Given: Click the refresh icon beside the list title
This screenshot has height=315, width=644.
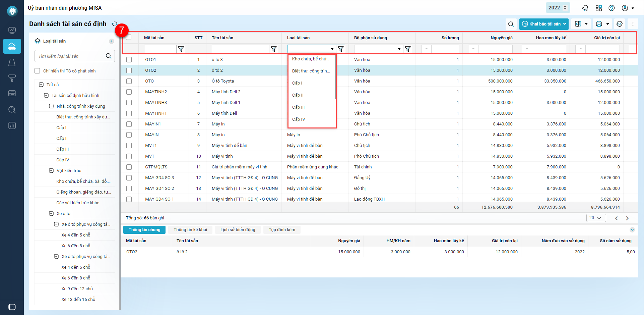Looking at the screenshot, I should 114,24.
